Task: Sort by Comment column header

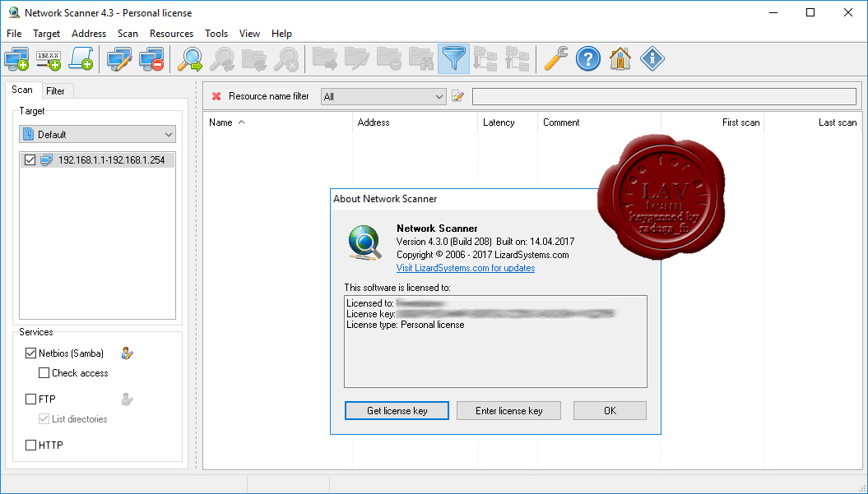Action: click(600, 122)
